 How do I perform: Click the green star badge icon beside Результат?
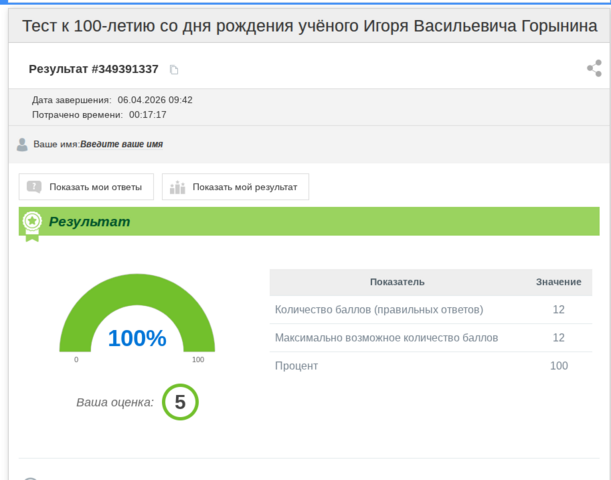pyautogui.click(x=32, y=222)
